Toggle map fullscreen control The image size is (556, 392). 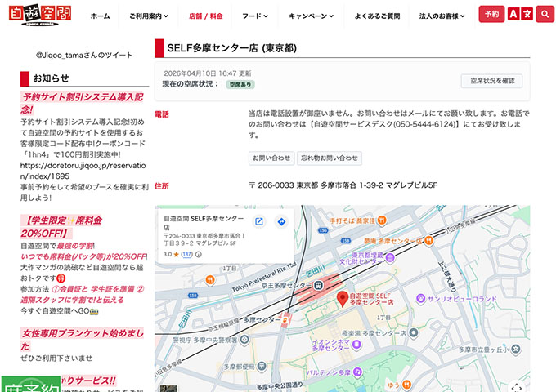click(516, 387)
